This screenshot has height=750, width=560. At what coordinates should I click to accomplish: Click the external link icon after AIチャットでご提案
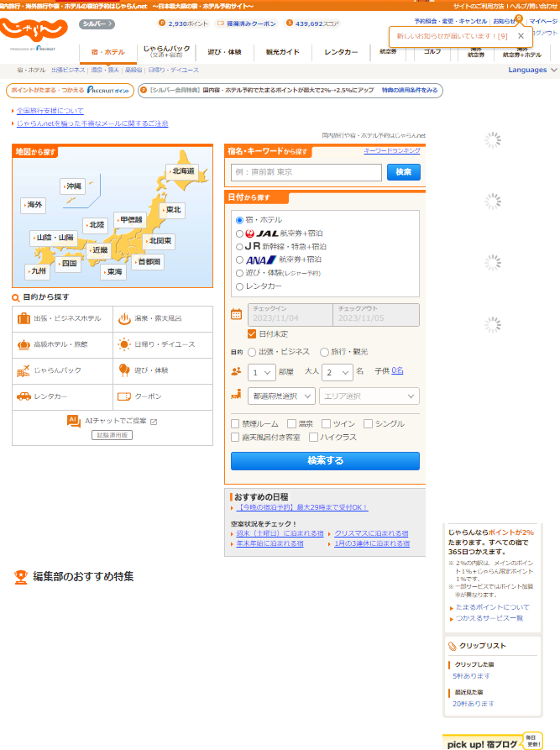pos(154,422)
